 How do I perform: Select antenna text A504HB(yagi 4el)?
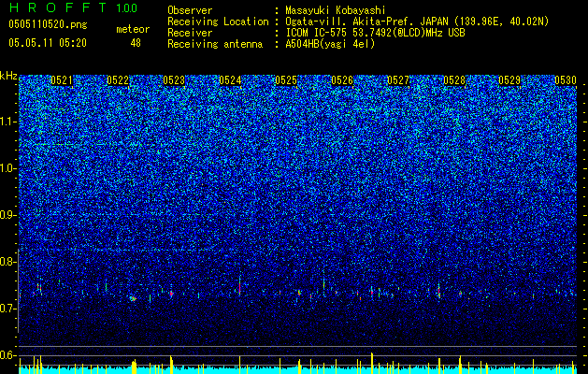click(x=330, y=44)
